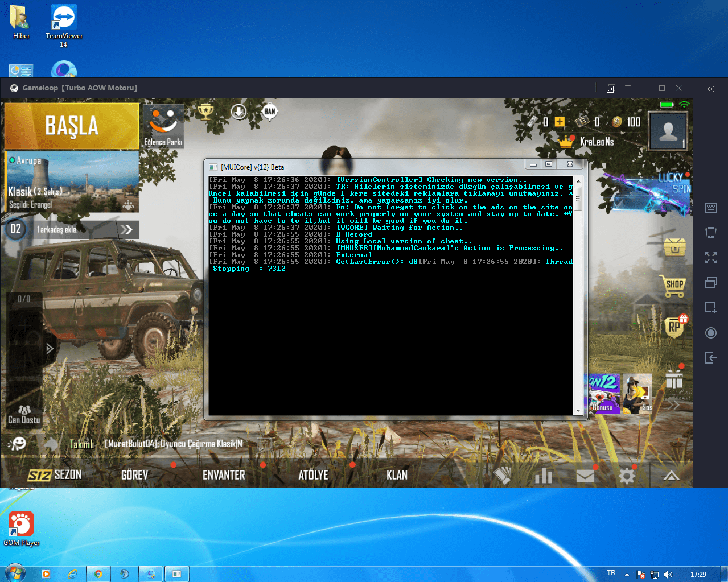Open Gameloop keyboard mapping tool
The width and height of the screenshot is (728, 582).
(x=711, y=208)
